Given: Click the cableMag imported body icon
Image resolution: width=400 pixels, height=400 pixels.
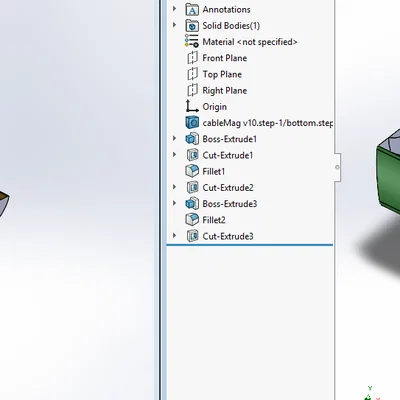Looking at the screenshot, I should (x=192, y=122).
